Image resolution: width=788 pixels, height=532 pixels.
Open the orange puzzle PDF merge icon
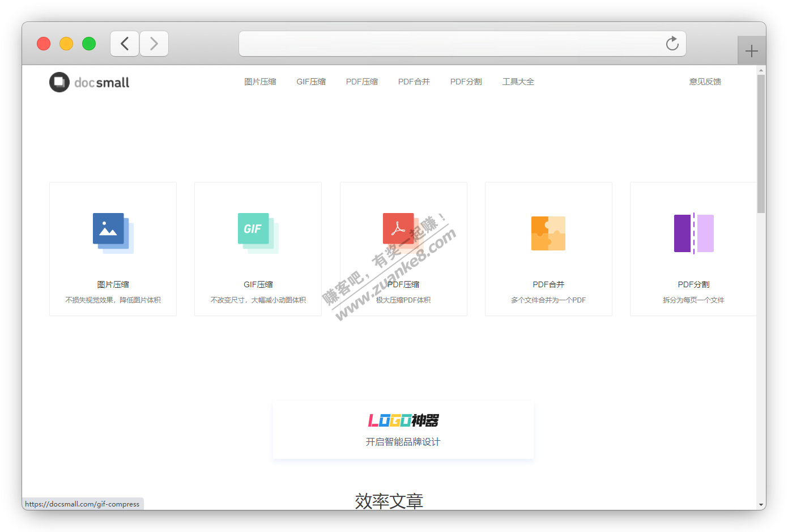[x=548, y=233]
